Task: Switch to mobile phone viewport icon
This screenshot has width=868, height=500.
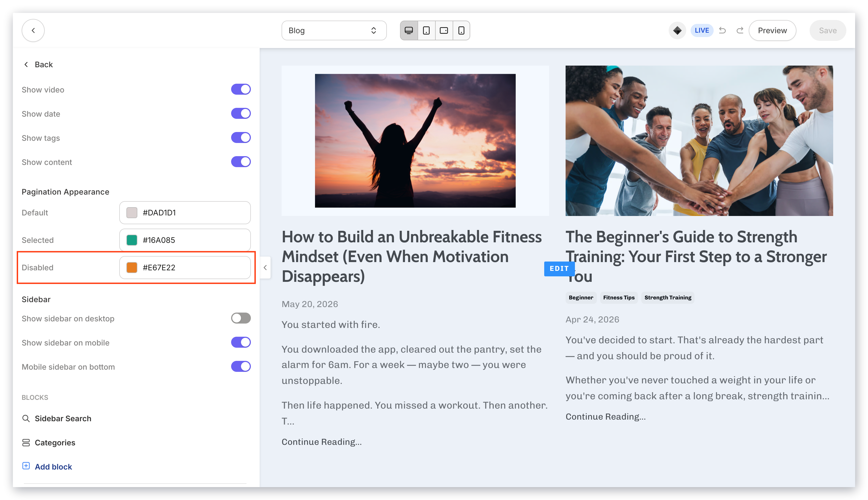Action: [x=461, y=30]
